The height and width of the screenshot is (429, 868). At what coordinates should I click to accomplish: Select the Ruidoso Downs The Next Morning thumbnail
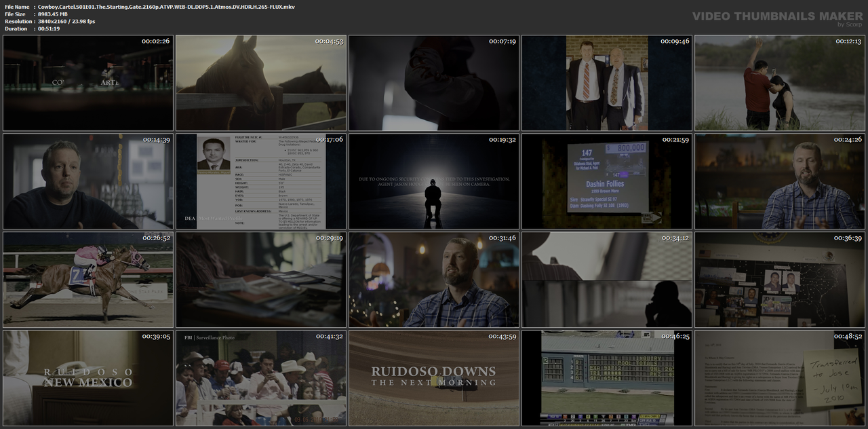click(434, 378)
